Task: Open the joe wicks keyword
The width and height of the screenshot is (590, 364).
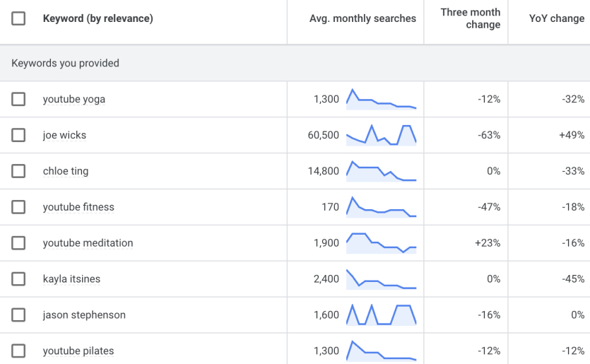Action: pyautogui.click(x=64, y=135)
